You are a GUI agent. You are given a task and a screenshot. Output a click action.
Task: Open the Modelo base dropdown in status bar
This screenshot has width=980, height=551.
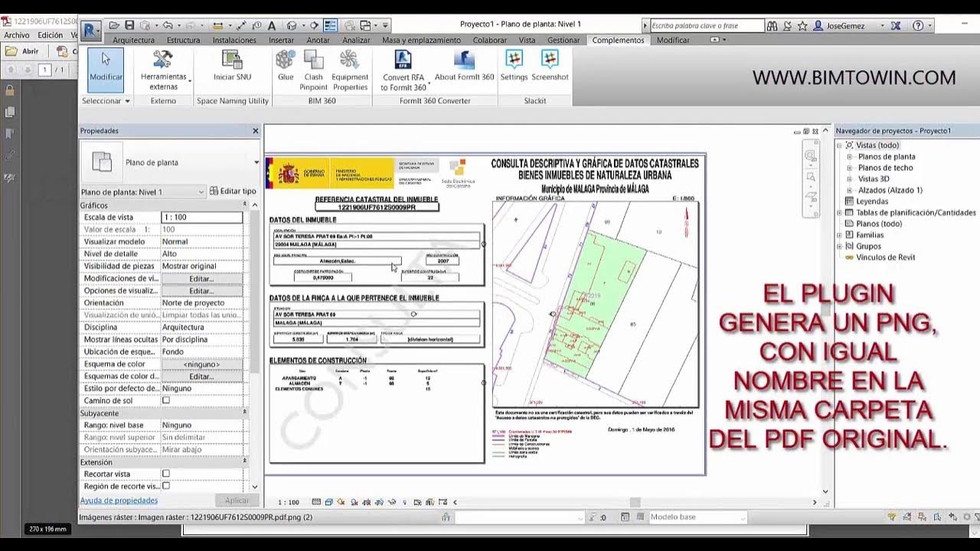[x=697, y=517]
